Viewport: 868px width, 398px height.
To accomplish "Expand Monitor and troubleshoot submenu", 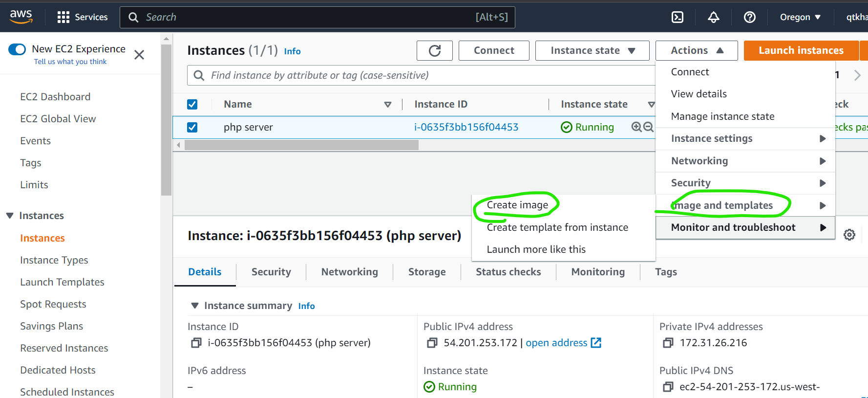I will click(745, 227).
